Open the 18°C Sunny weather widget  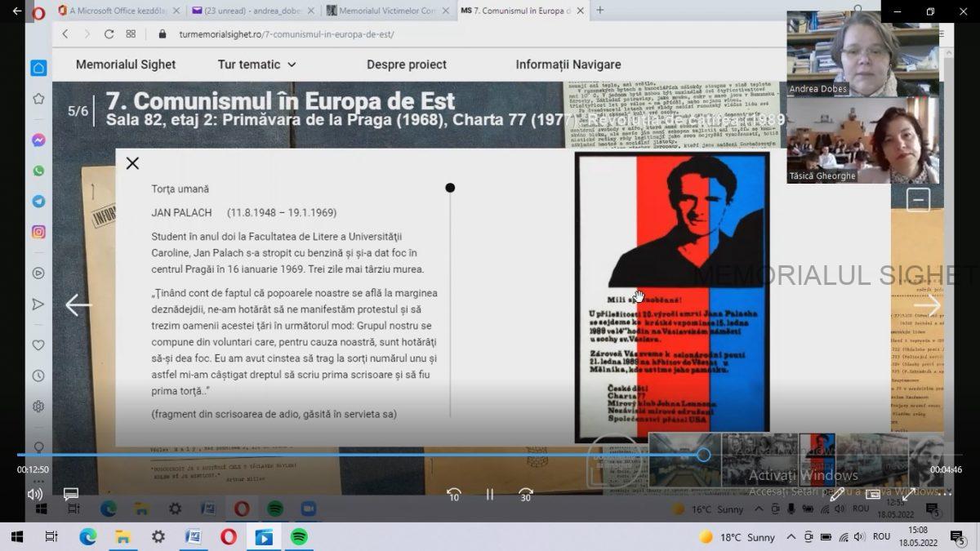coord(737,537)
